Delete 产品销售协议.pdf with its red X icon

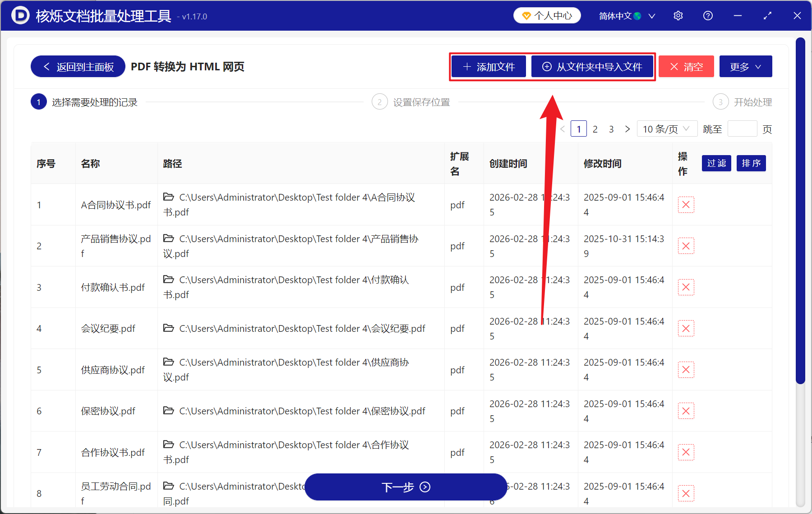[x=686, y=246]
